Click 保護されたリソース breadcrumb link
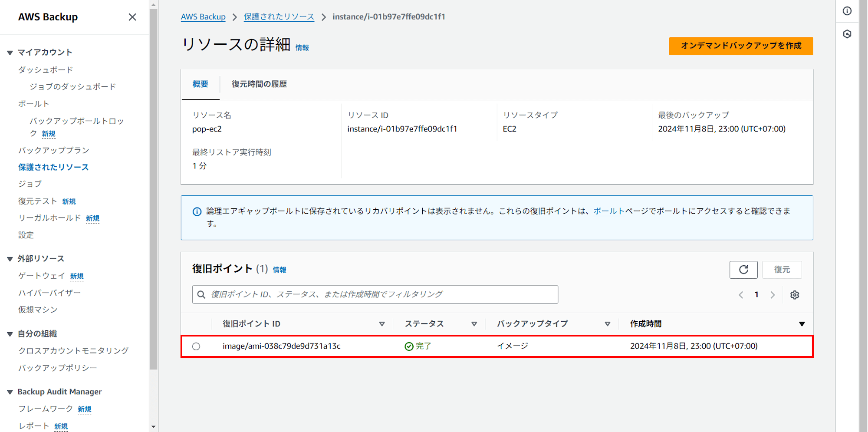Image resolution: width=868 pixels, height=432 pixels. click(x=279, y=17)
